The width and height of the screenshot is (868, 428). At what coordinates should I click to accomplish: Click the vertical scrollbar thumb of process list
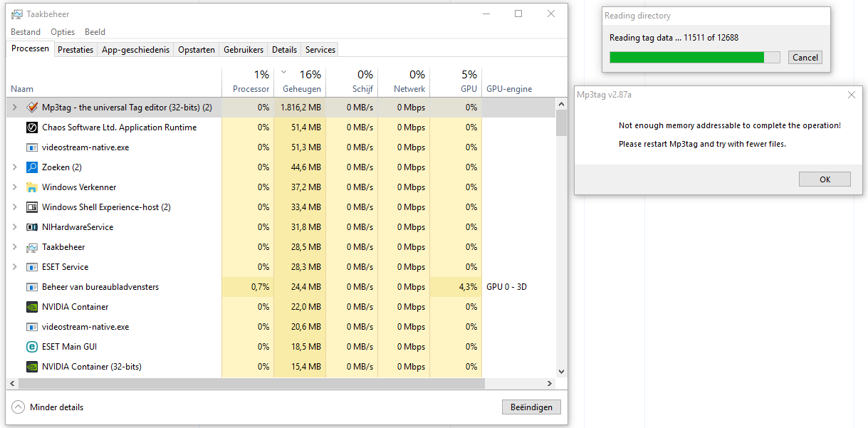pyautogui.click(x=561, y=122)
